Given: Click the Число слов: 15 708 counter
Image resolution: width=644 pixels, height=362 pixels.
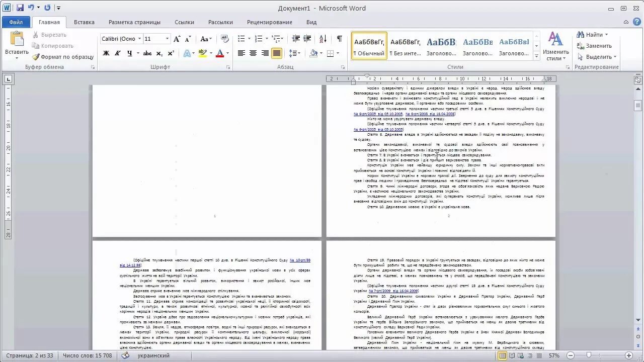Looking at the screenshot, I should (x=88, y=355).
